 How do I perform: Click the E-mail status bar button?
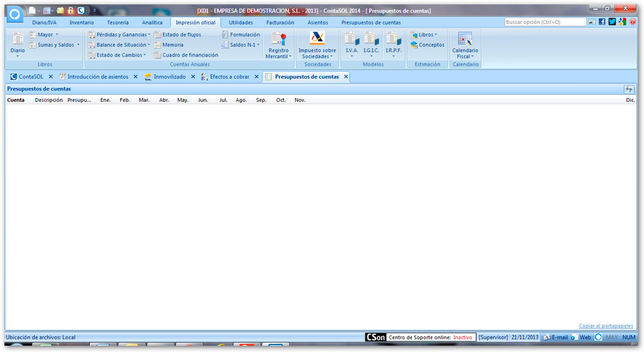(556, 338)
